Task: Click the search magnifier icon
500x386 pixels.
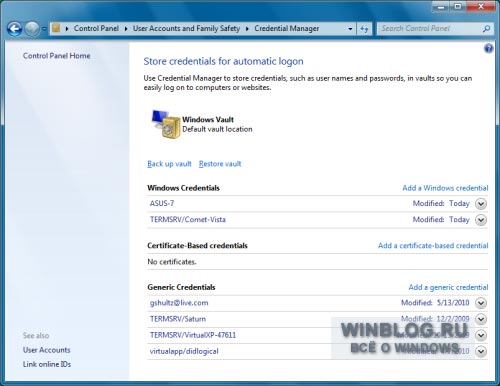Action: [486, 29]
